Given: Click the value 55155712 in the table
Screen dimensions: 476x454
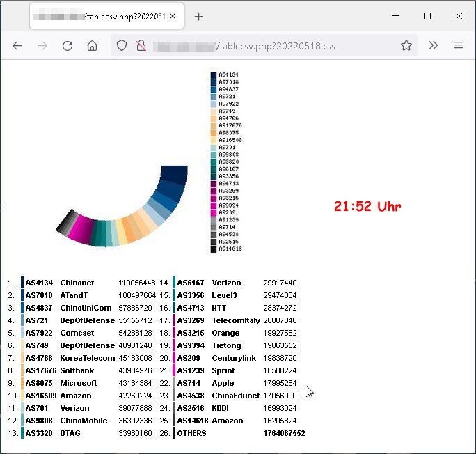Looking at the screenshot, I should (135, 320).
